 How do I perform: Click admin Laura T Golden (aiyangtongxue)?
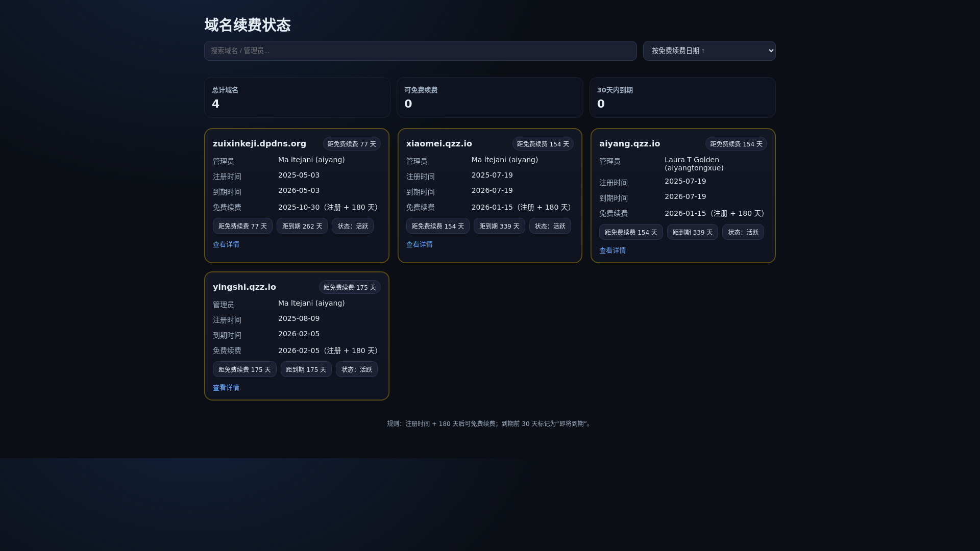(x=694, y=164)
